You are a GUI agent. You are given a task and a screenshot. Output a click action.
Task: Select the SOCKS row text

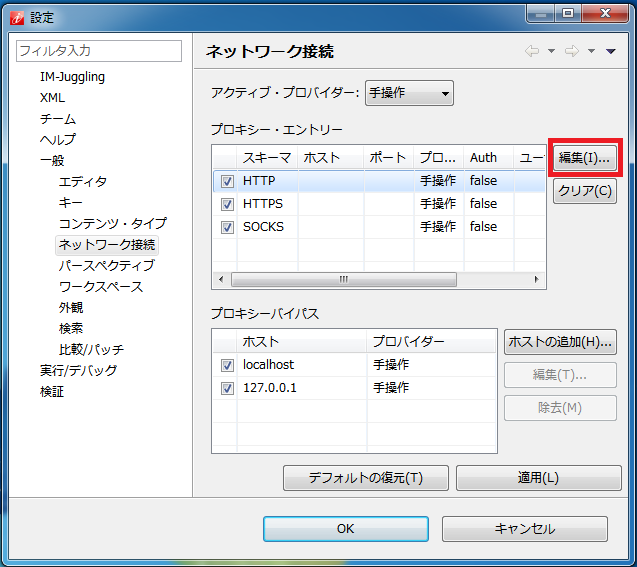click(x=263, y=227)
